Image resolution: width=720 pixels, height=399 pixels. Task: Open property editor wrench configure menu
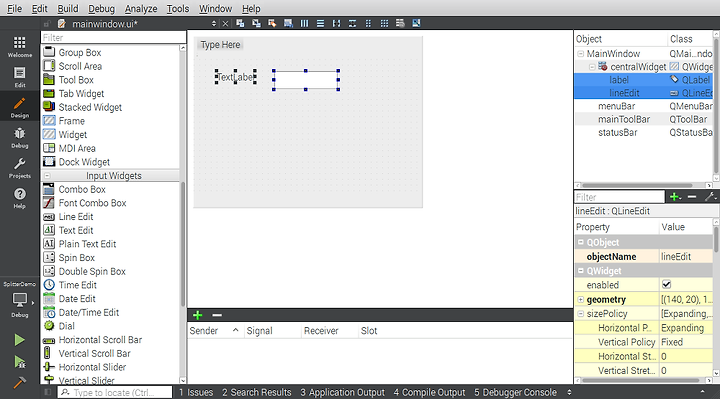[710, 197]
